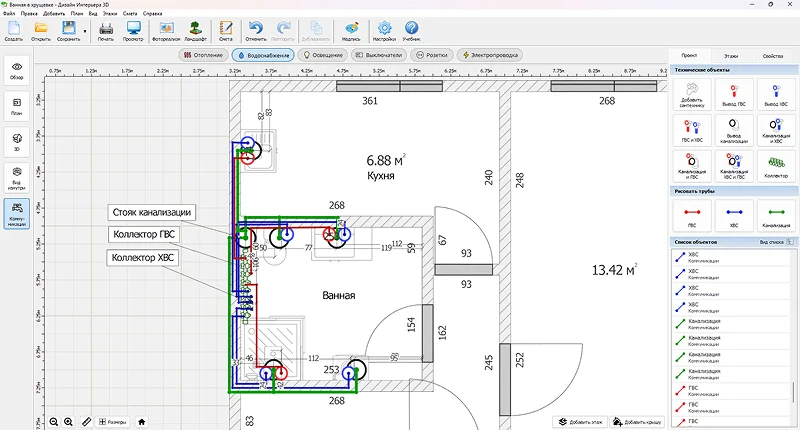
Task: Open Настройки settings gear
Action: coord(384,31)
